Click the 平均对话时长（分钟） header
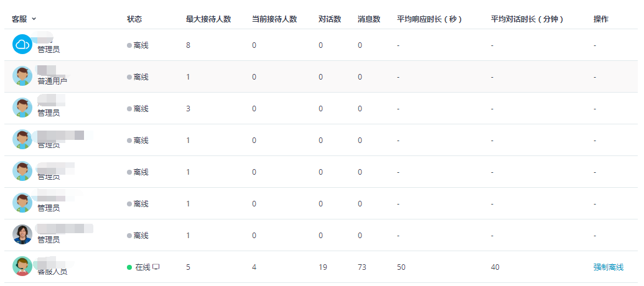The height and width of the screenshot is (286, 644). click(527, 19)
